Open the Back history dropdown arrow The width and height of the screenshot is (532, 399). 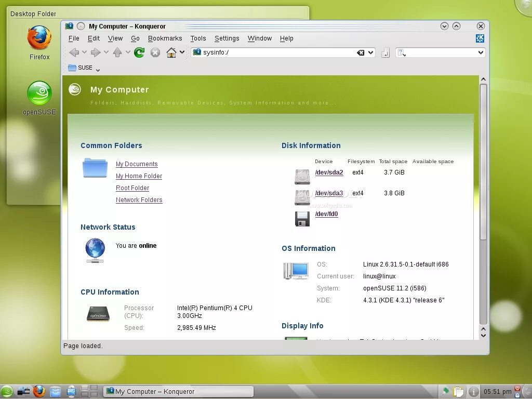click(x=85, y=52)
